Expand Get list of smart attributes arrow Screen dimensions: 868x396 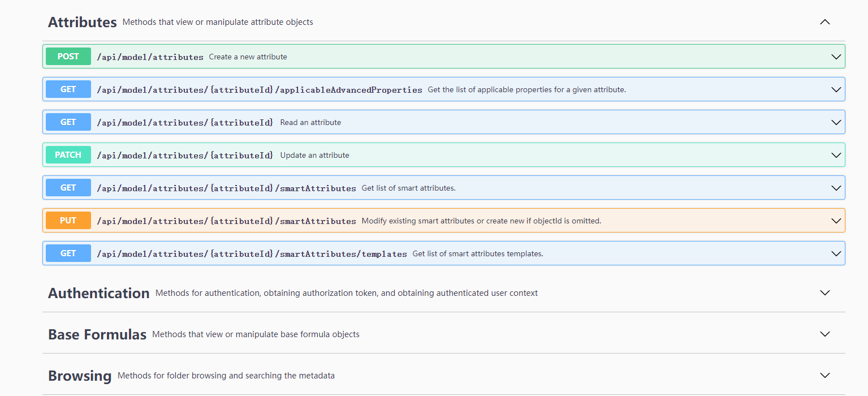point(836,188)
